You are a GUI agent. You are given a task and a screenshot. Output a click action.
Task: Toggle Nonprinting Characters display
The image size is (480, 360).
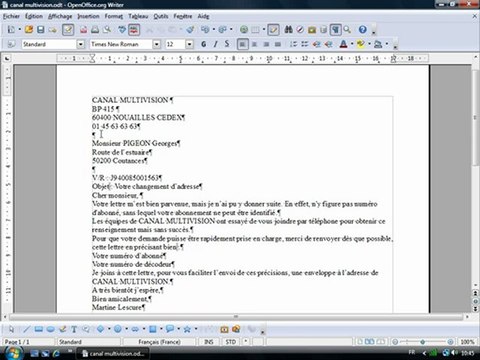[x=335, y=30]
